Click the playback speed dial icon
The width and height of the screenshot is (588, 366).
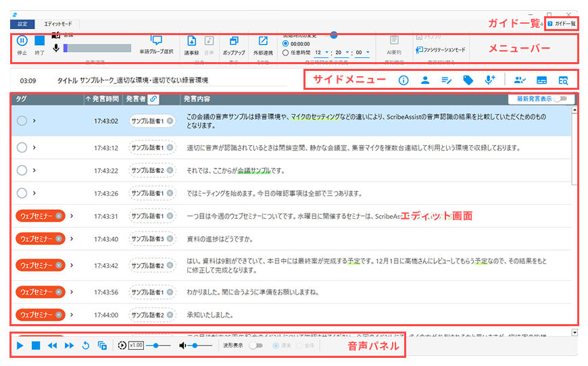tap(122, 345)
